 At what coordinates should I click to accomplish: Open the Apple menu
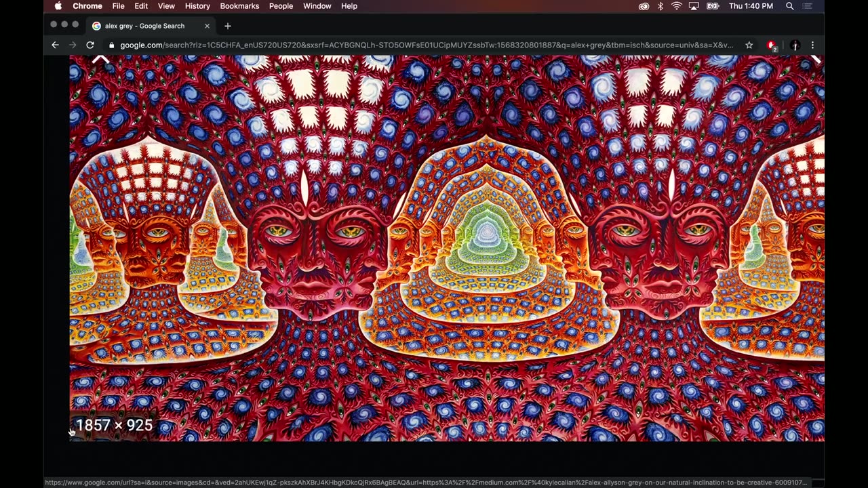click(x=58, y=6)
